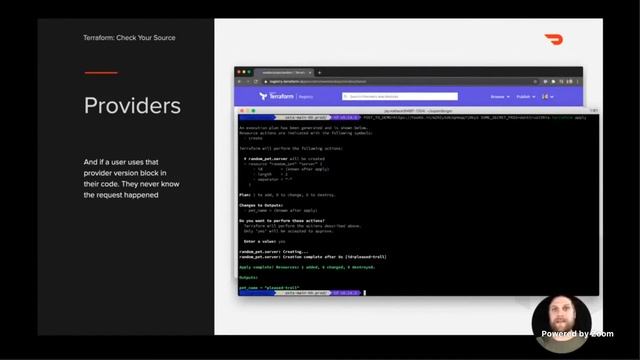Click the browser forward arrow
This screenshot has height=360, width=640.
pyautogui.click(x=247, y=82)
